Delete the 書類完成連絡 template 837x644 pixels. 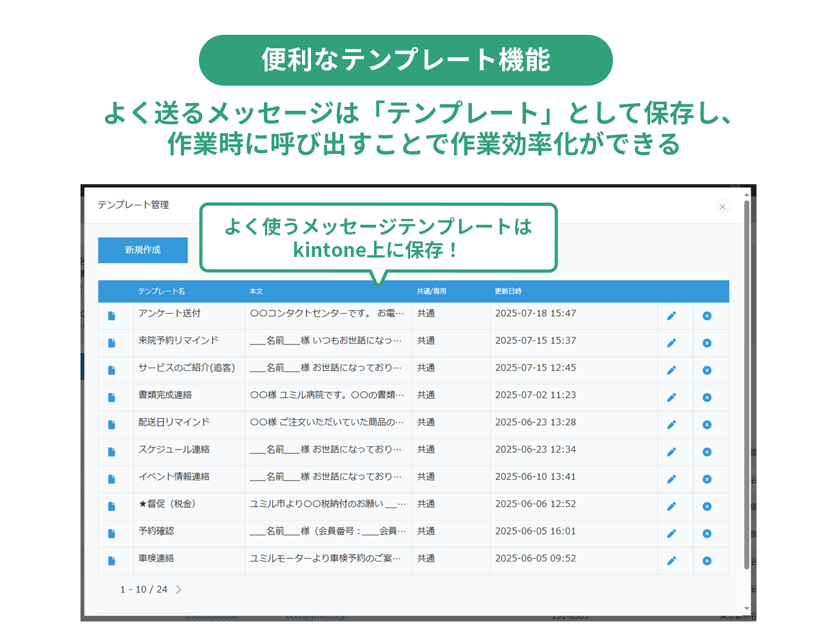click(x=707, y=397)
